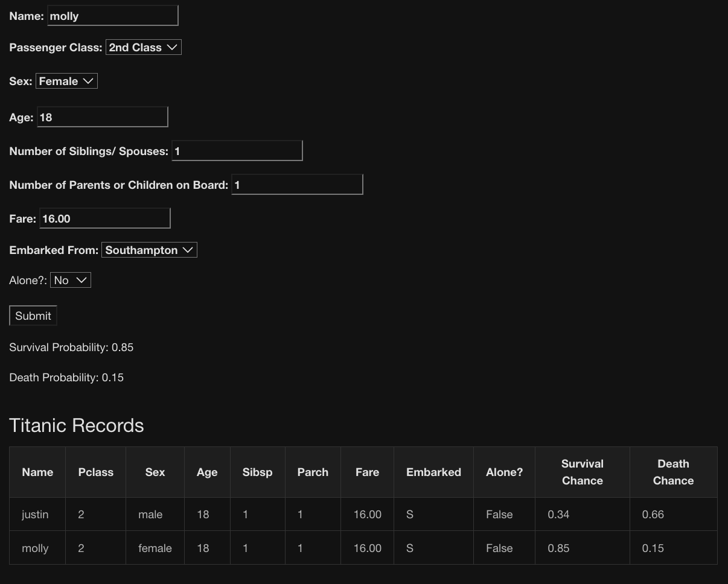
Task: Click the Survival Chance column header
Action: (x=583, y=472)
